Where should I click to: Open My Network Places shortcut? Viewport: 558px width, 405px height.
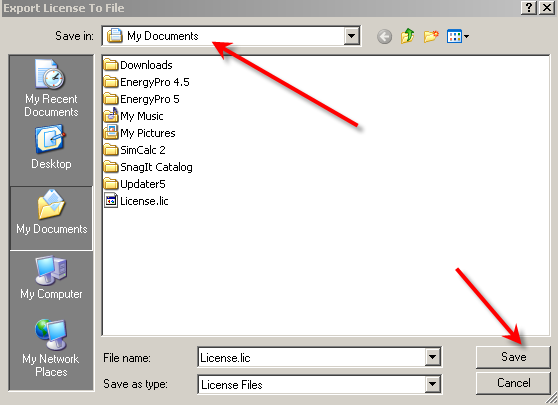point(51,348)
